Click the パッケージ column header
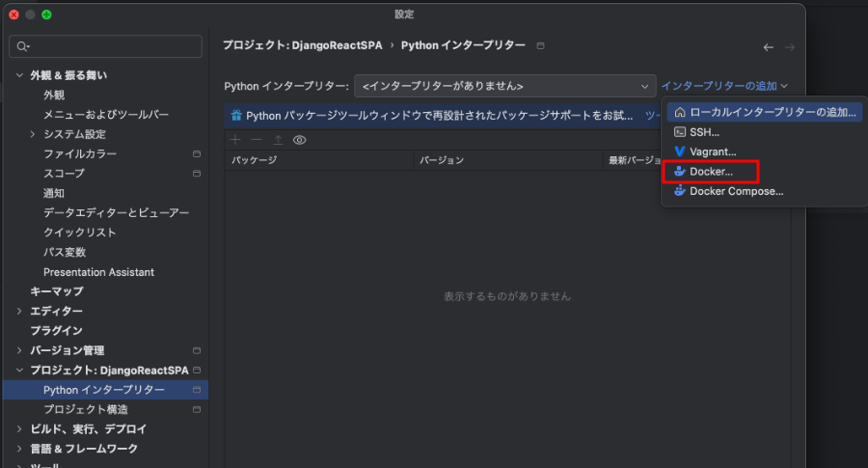 click(x=319, y=160)
